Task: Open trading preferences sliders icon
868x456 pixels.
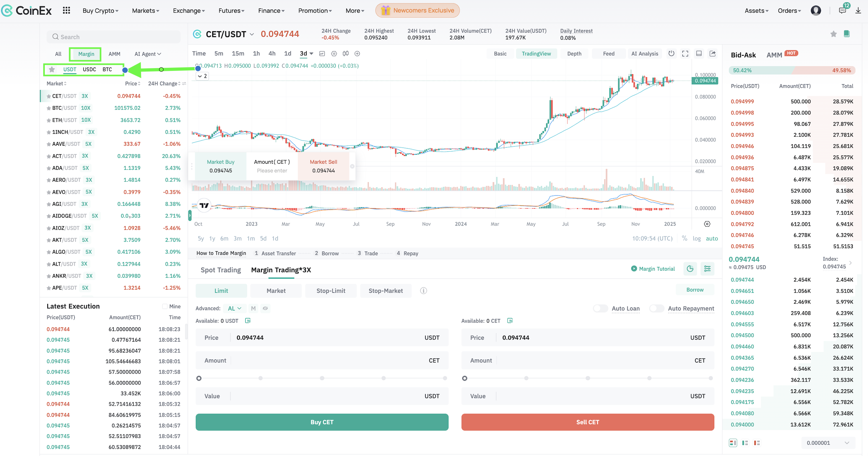Action: tap(707, 269)
